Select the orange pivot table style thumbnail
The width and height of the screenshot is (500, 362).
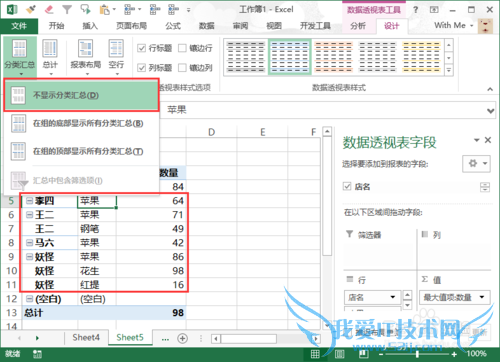point(334,57)
